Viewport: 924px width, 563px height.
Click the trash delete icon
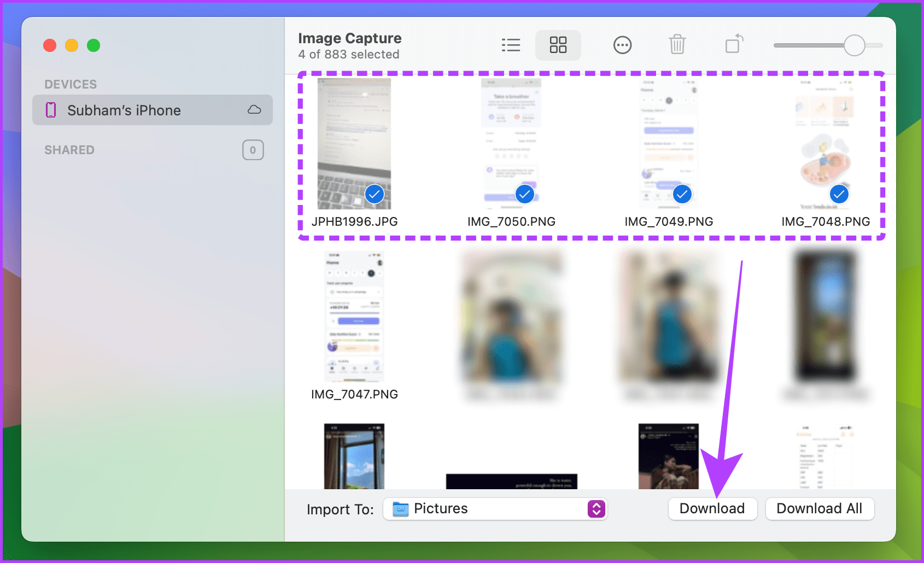click(678, 45)
